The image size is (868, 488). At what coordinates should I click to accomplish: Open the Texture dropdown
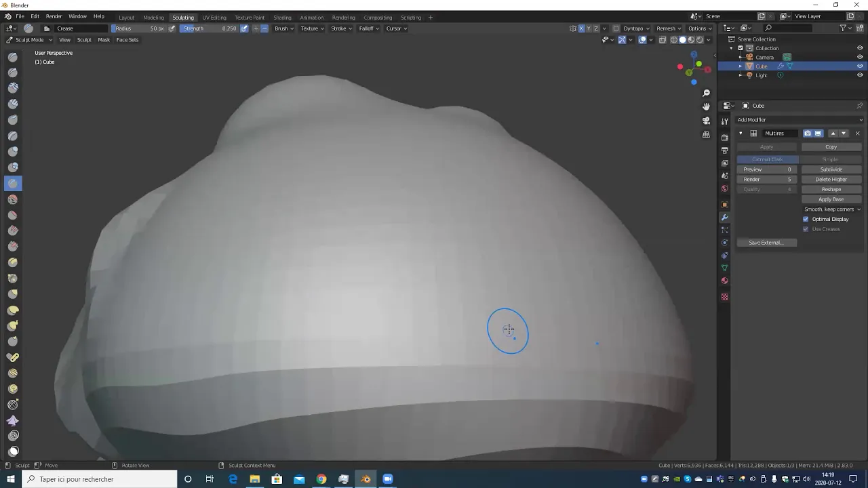coord(312,28)
